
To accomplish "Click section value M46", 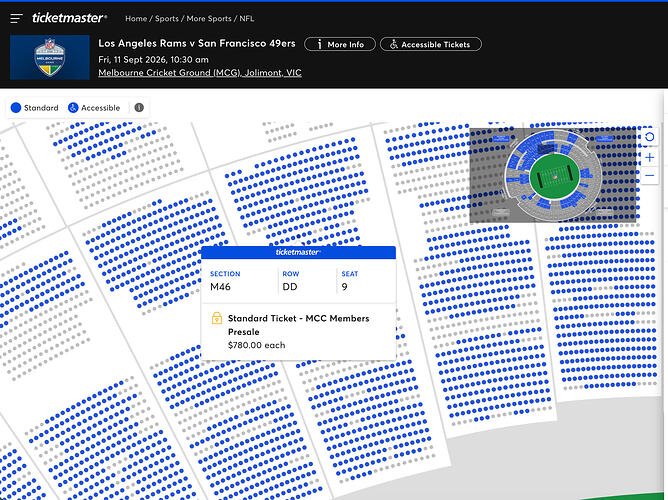I will coord(220,287).
